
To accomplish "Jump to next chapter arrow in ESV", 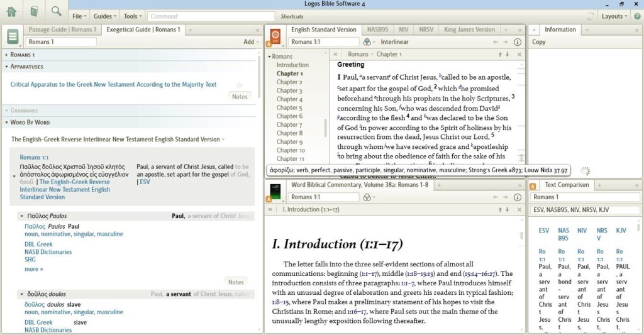I will click(508, 54).
